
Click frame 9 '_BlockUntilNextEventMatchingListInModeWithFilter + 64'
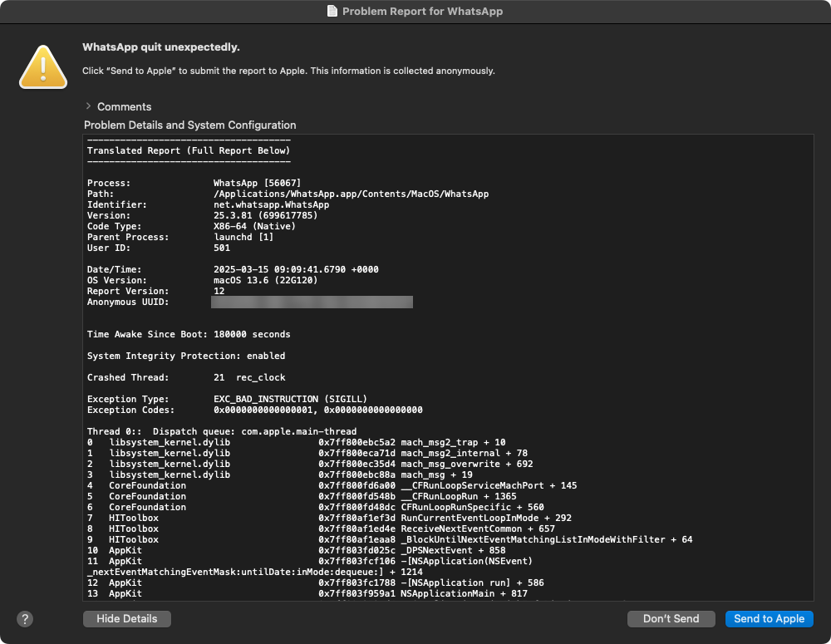pyautogui.click(x=547, y=539)
